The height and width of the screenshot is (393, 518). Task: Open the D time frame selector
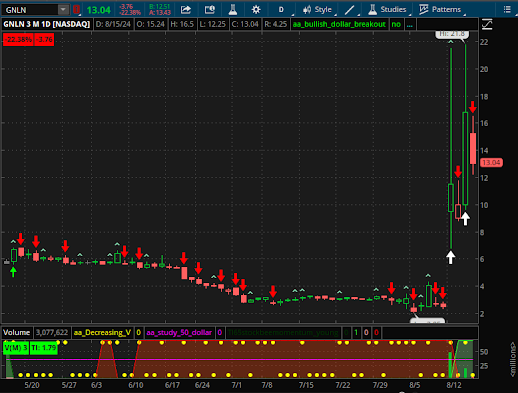(281, 10)
